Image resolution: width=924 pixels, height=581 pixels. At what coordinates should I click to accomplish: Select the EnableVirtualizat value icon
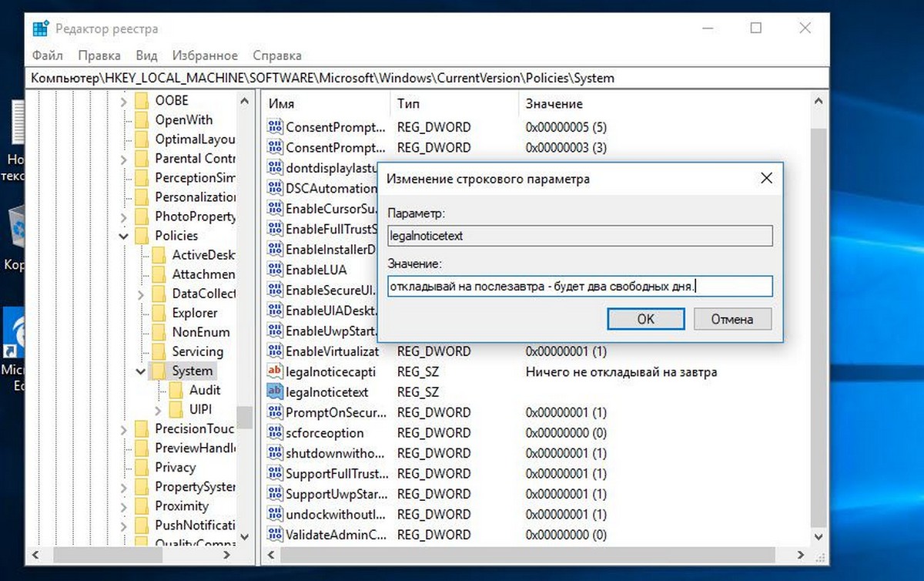[x=276, y=351]
